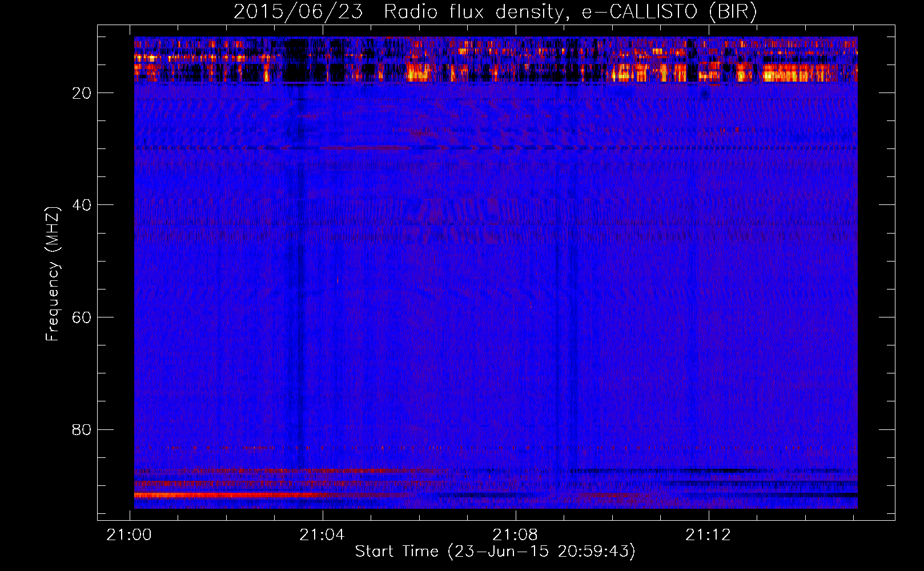Select the "Frequency (MHZ)" y-axis label

point(53,274)
